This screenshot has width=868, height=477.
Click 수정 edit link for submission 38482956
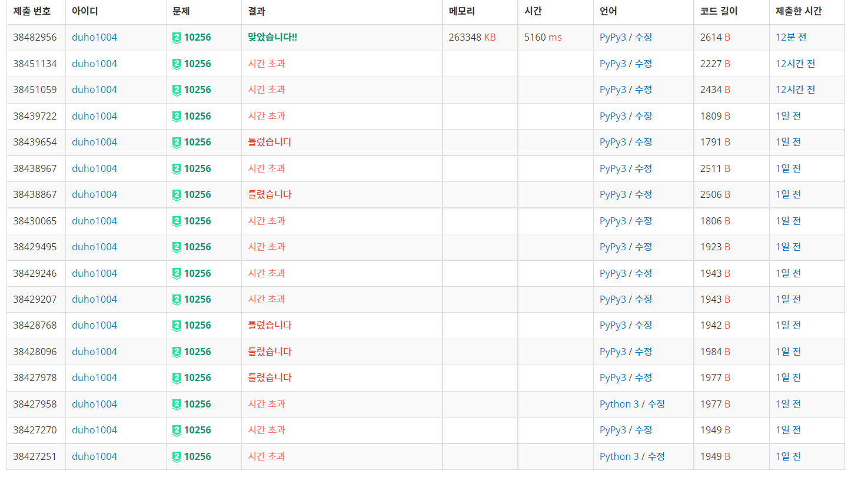coord(643,37)
